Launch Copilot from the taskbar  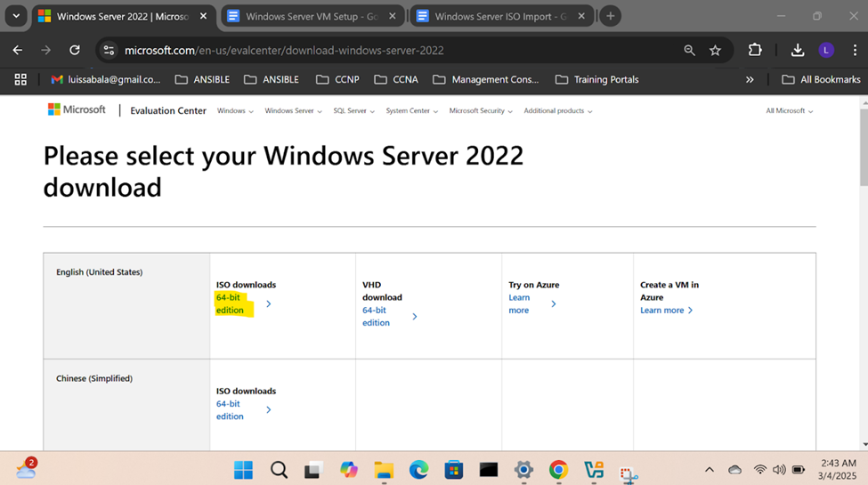(349, 470)
